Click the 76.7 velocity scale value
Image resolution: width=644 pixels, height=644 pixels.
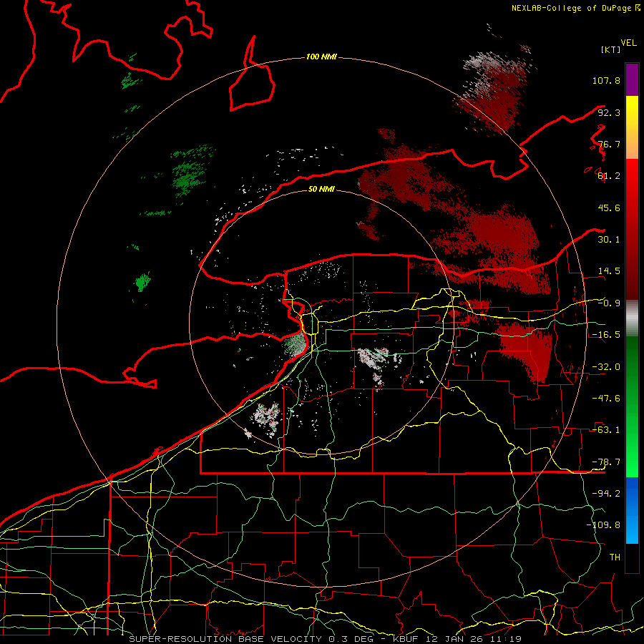(609, 144)
